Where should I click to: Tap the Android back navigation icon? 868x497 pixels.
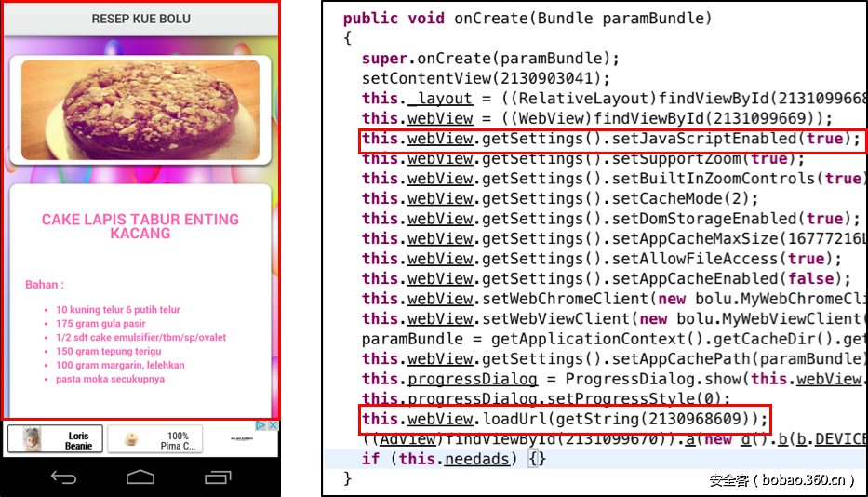[x=64, y=477]
